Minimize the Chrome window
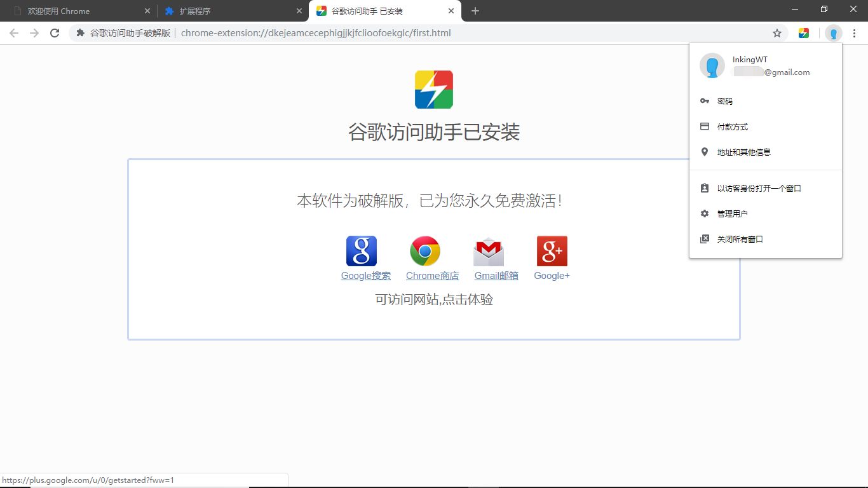 point(795,9)
